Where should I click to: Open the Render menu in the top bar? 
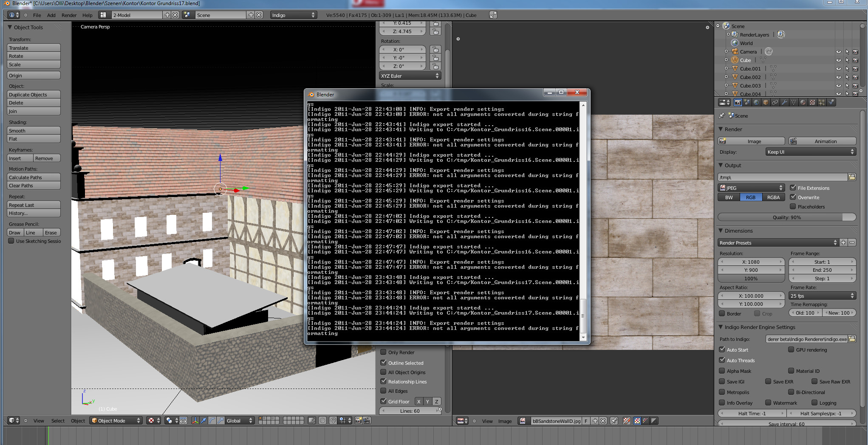pyautogui.click(x=69, y=15)
